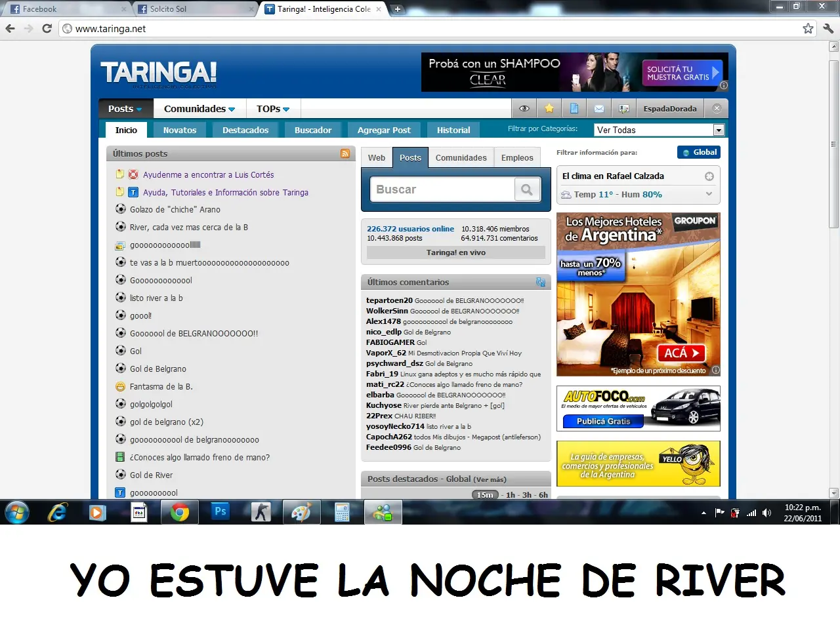
Task: Open post '¿Conoces algo llamado freno de mano?'
Action: pos(199,458)
